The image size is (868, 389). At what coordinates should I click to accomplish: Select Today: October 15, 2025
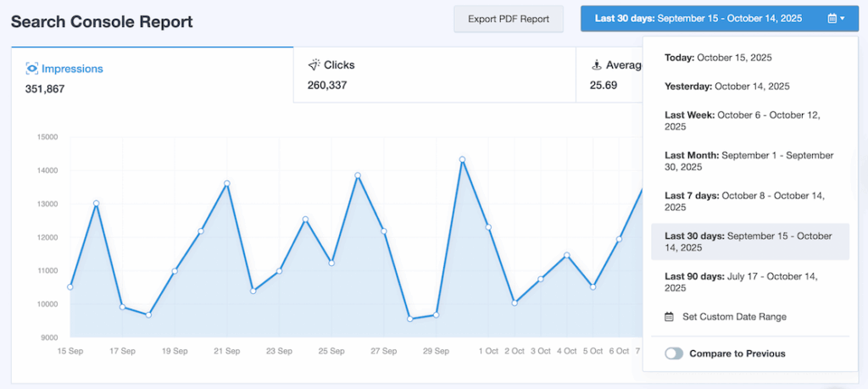(718, 58)
